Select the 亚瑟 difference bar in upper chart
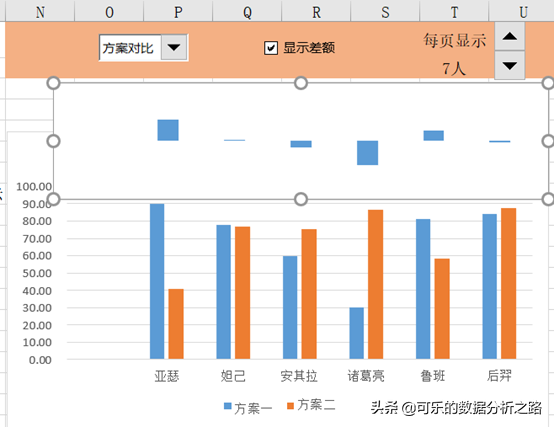The image size is (554, 427). [x=168, y=130]
